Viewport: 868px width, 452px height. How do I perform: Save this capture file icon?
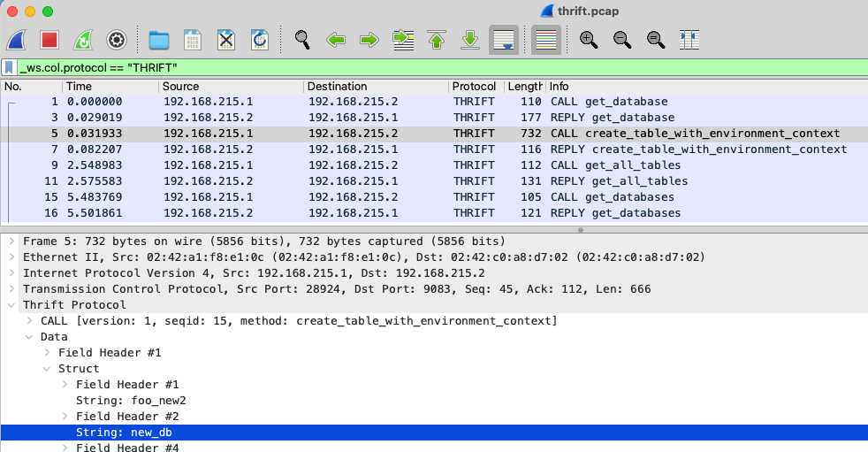pos(192,40)
